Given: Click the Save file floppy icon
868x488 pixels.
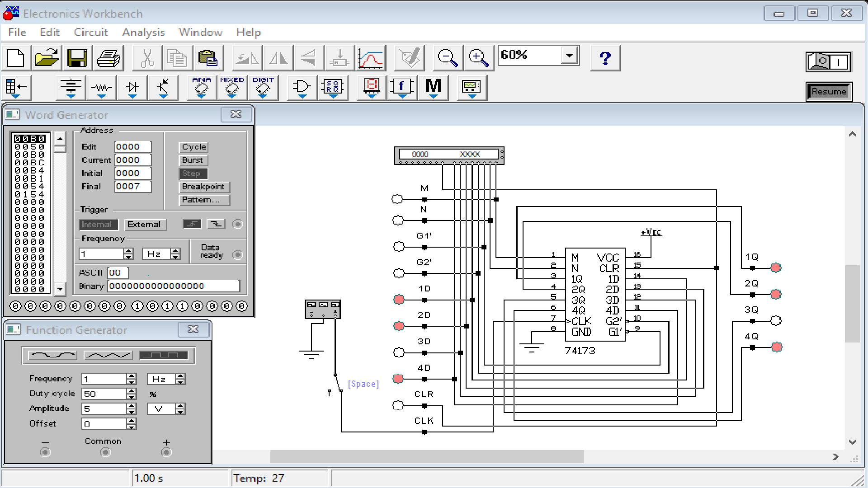Looking at the screenshot, I should pyautogui.click(x=77, y=58).
